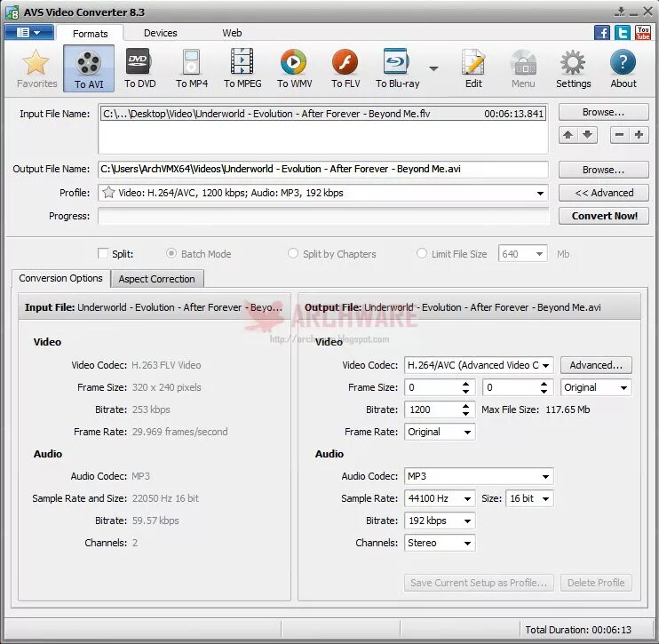Screen dimensions: 659x644
Task: Open Aspect Correction tab
Action: pyautogui.click(x=157, y=279)
